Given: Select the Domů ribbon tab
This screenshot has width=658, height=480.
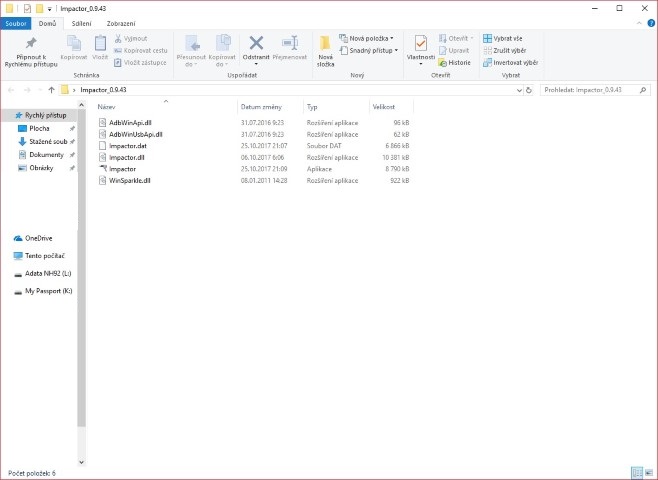Looking at the screenshot, I should 47,23.
